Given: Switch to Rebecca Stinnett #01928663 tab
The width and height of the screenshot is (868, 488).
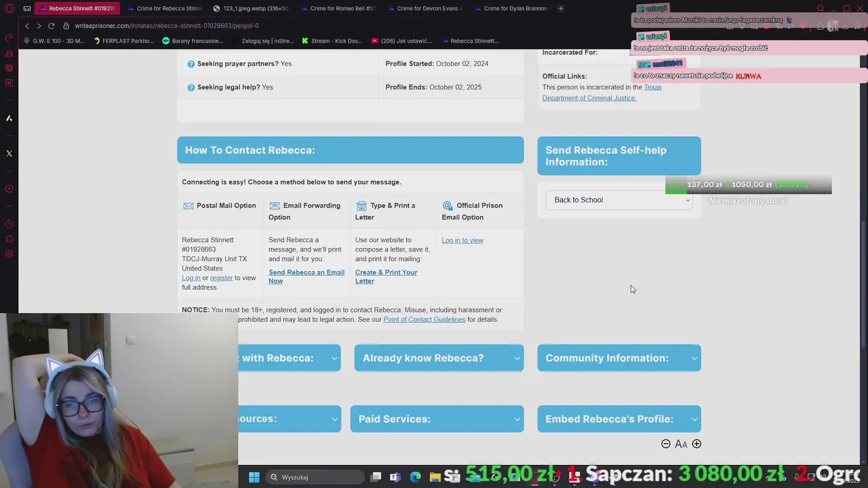Looking at the screenshot, I should pyautogui.click(x=77, y=9).
